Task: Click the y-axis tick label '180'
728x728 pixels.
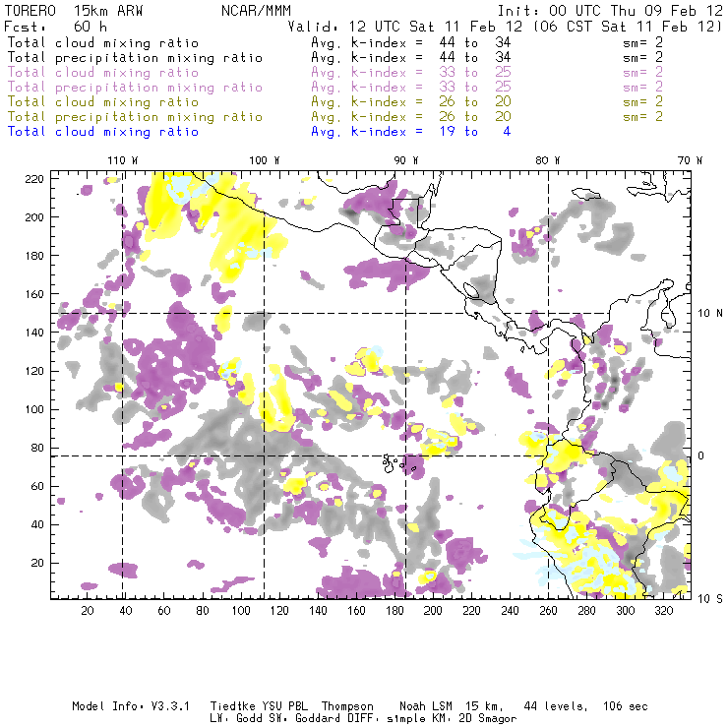Action: pos(34,256)
